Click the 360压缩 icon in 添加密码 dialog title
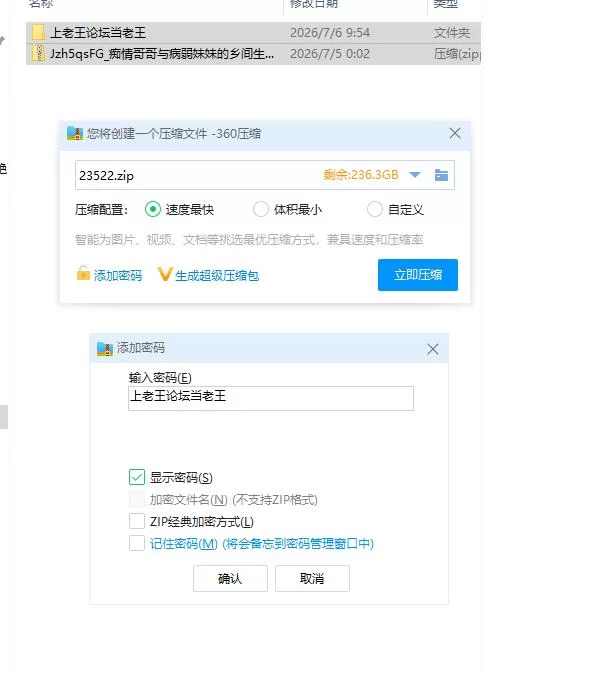This screenshot has width=598, height=674. 104,349
